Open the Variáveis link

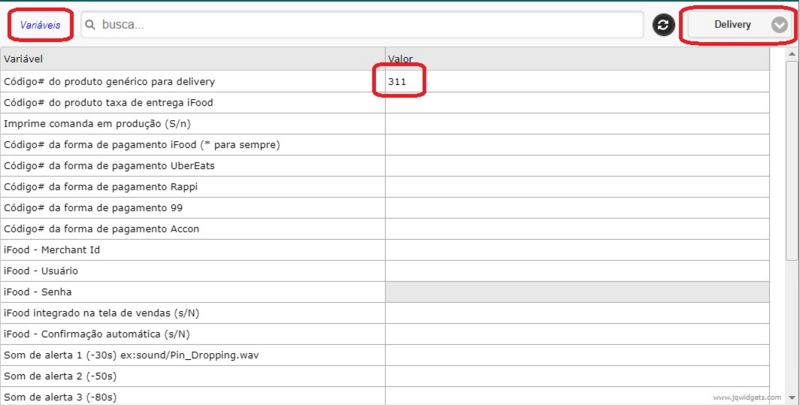(40, 24)
